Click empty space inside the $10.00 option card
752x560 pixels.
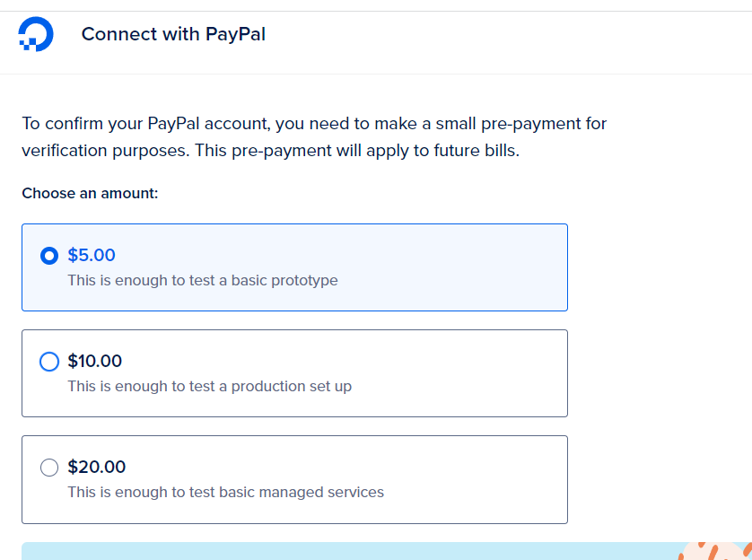click(x=467, y=373)
